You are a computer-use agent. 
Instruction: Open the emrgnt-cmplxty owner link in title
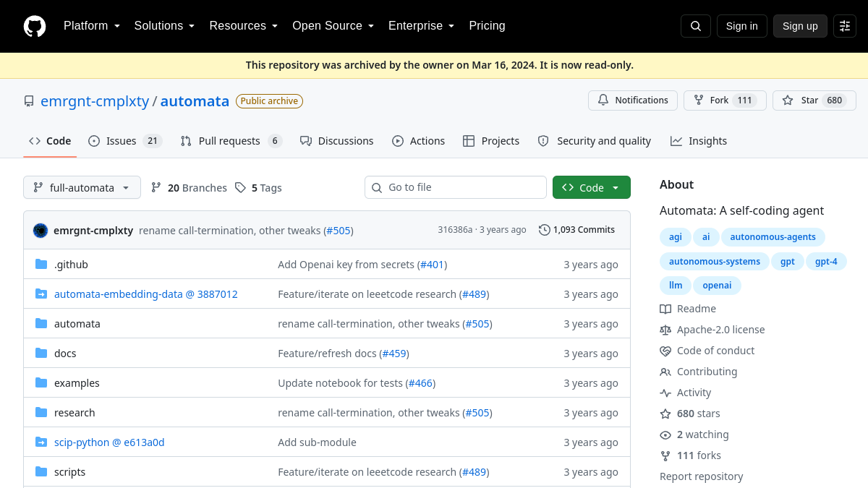[95, 101]
